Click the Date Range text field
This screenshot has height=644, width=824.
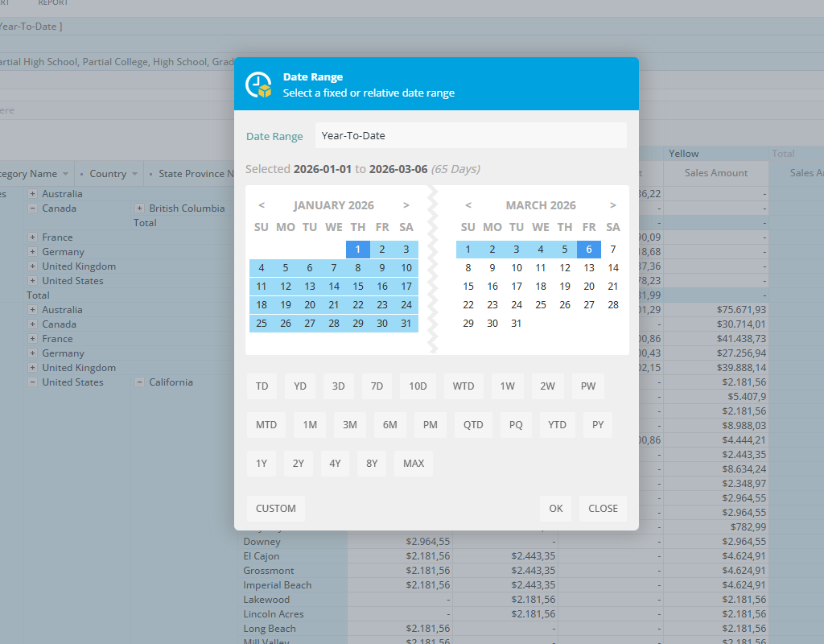coord(470,136)
